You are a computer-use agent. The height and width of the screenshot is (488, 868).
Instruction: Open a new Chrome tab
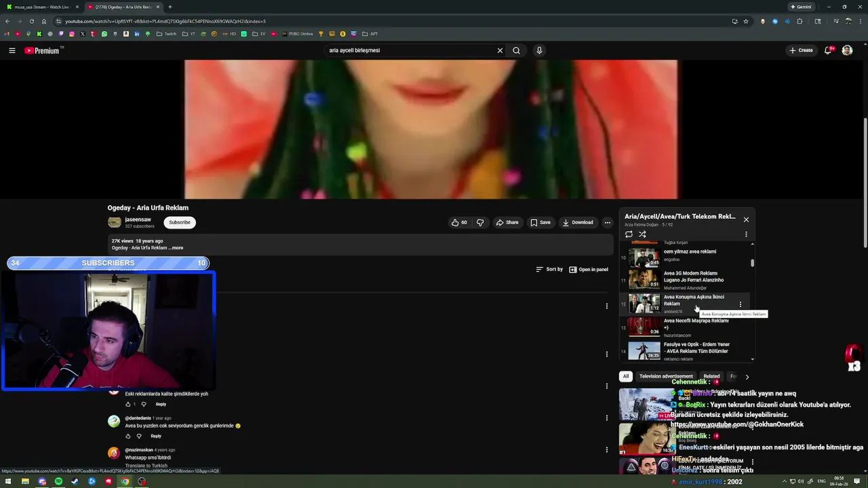point(170,7)
